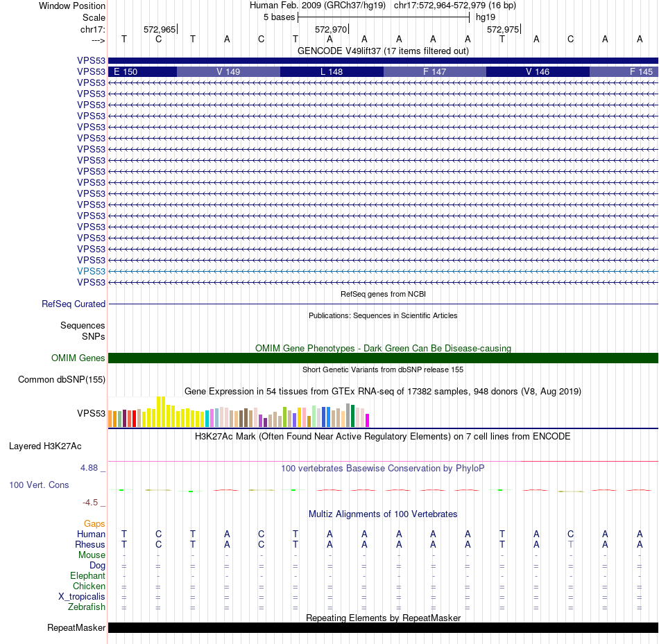Click the Common dbSNP(155) label
Screen dimensions: 659x644
coord(61,379)
